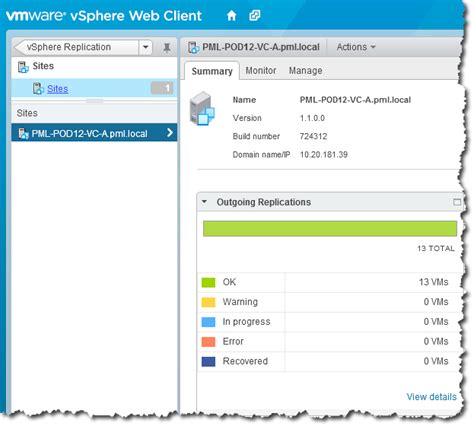The image size is (474, 426).
Task: Click the Error status label
Action: (x=233, y=341)
